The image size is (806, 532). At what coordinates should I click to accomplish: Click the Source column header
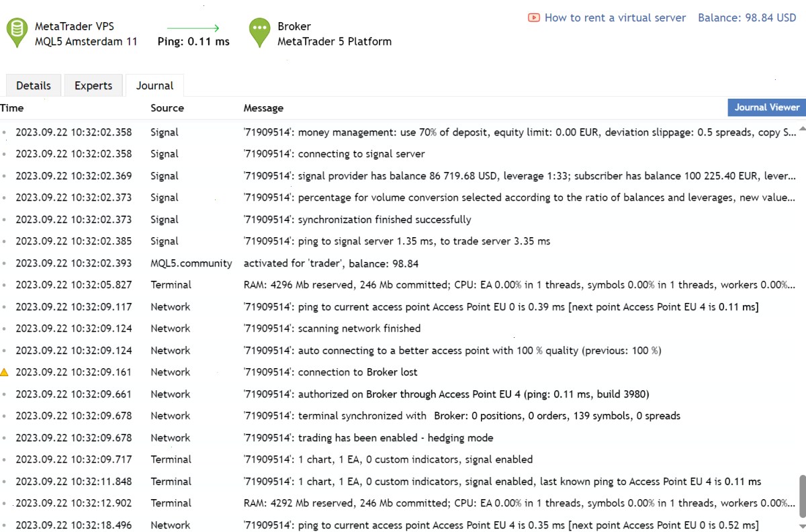pos(167,108)
